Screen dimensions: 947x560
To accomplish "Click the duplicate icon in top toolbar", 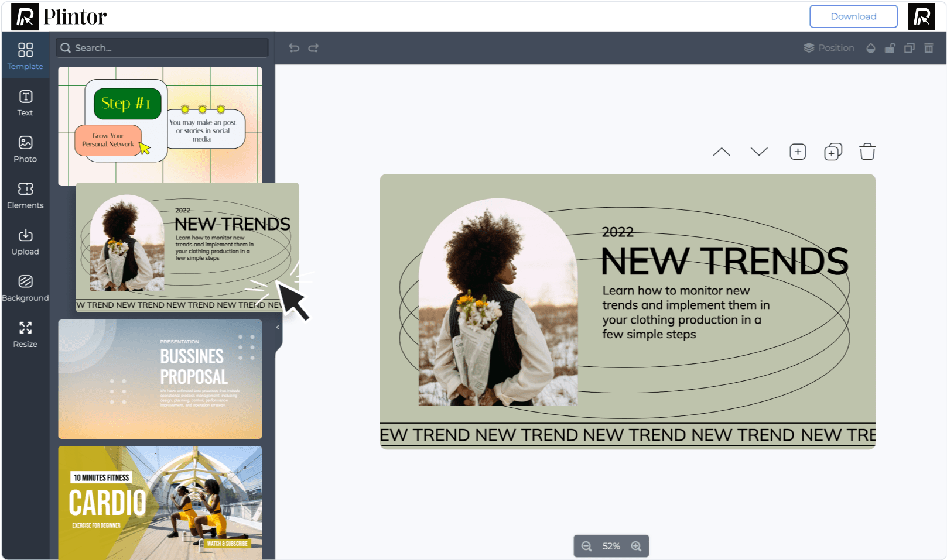I will (909, 48).
